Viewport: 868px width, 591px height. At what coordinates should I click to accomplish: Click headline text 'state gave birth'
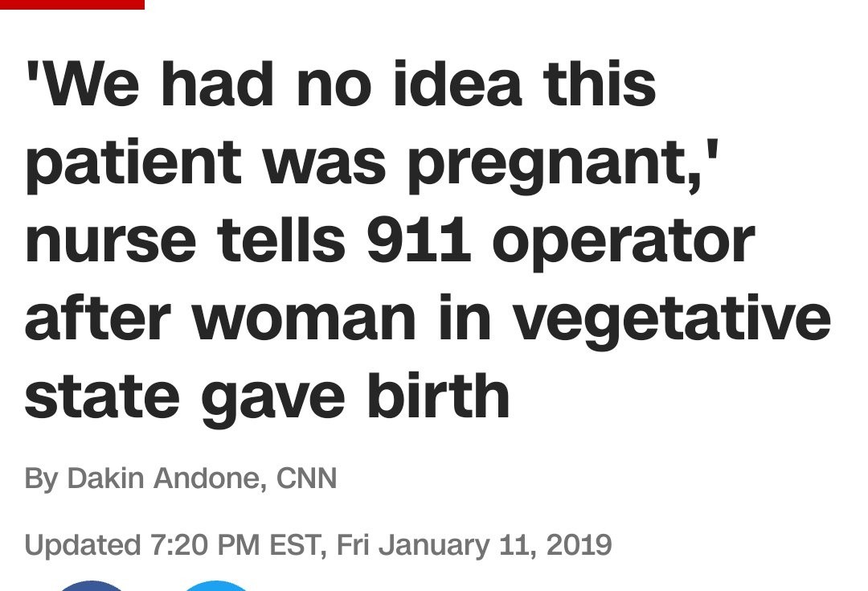[268, 398]
